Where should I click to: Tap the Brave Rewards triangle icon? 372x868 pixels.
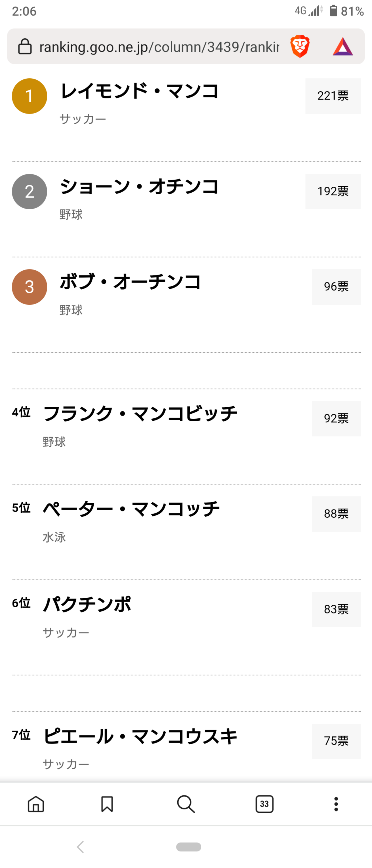click(343, 47)
